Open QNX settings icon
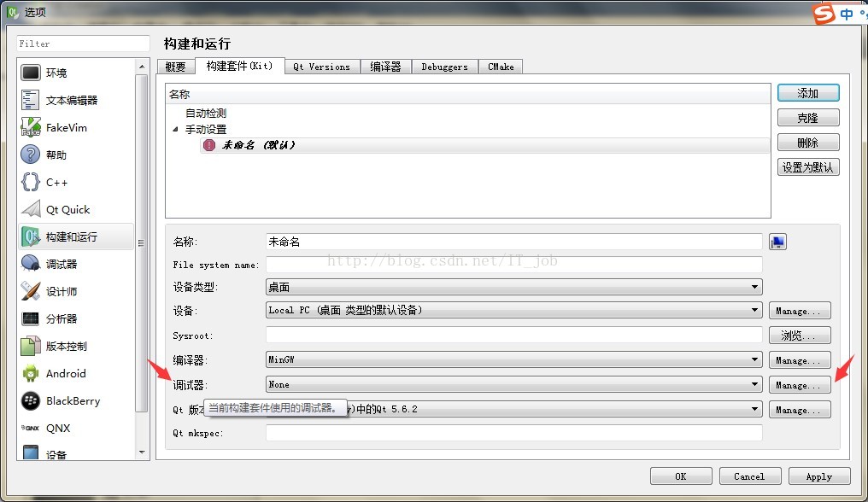Image resolution: width=868 pixels, height=502 pixels. [31, 428]
